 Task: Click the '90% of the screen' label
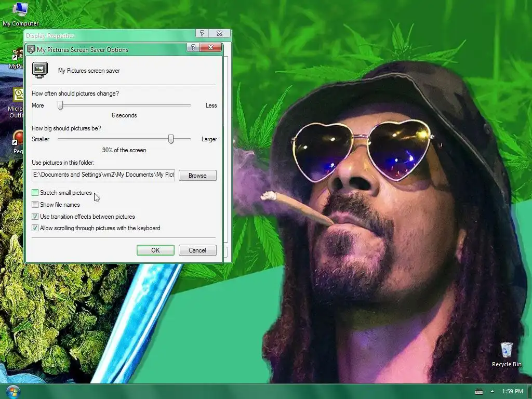point(124,150)
